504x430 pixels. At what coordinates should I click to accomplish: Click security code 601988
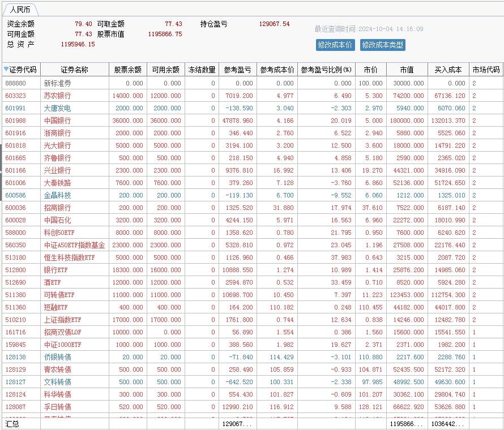[15, 121]
